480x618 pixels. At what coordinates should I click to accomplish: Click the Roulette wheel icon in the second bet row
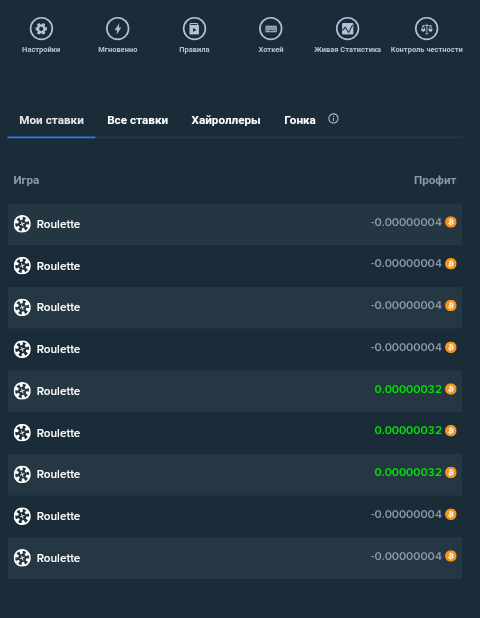[x=22, y=266]
